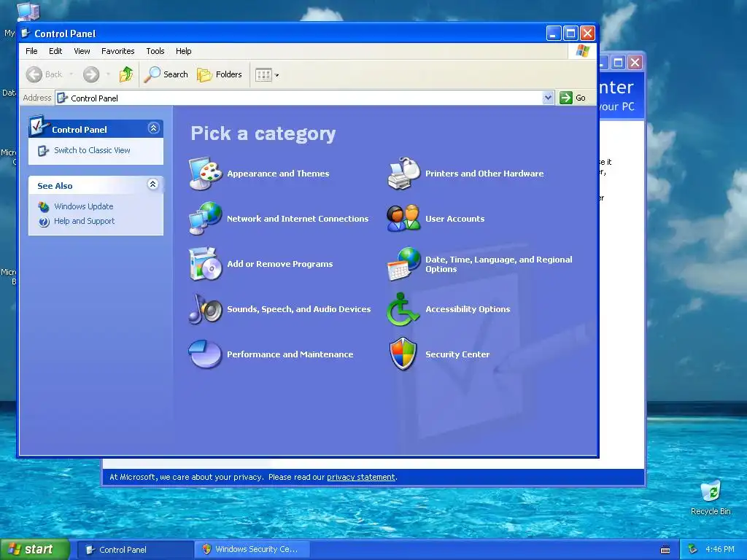The height and width of the screenshot is (560, 747).
Task: Click the Printers and Other Hardware text link
Action: point(484,174)
